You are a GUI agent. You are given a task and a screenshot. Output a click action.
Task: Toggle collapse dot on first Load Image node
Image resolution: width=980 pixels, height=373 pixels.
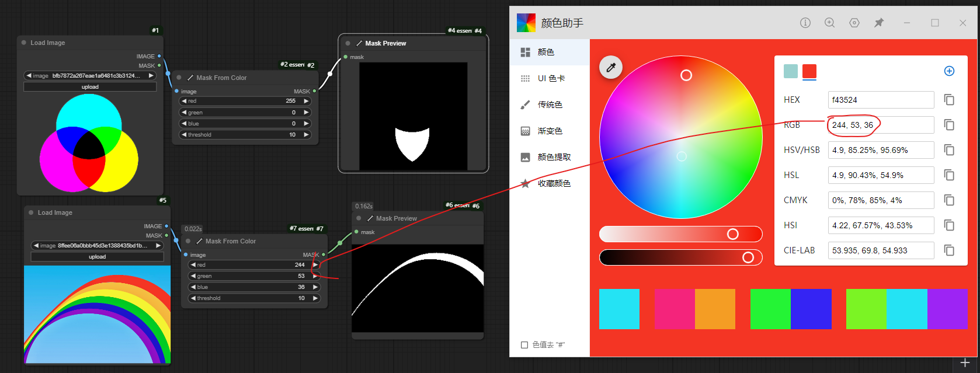pos(24,43)
